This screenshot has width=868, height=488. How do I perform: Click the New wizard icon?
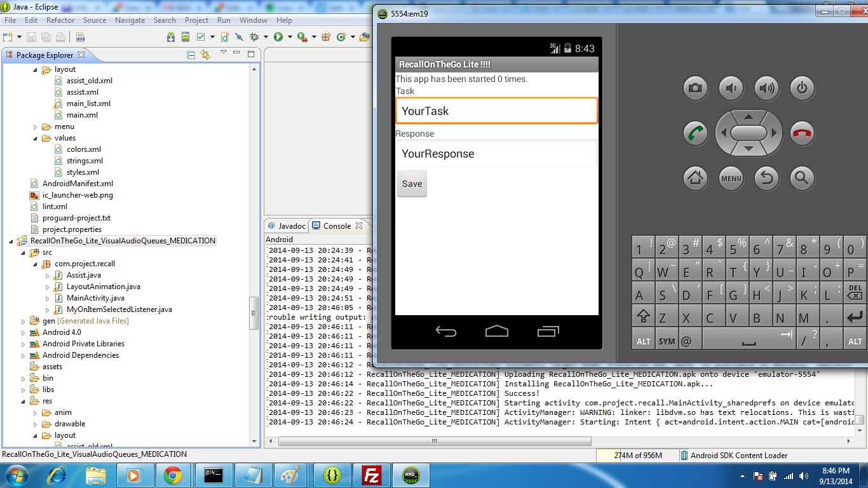[x=8, y=37]
